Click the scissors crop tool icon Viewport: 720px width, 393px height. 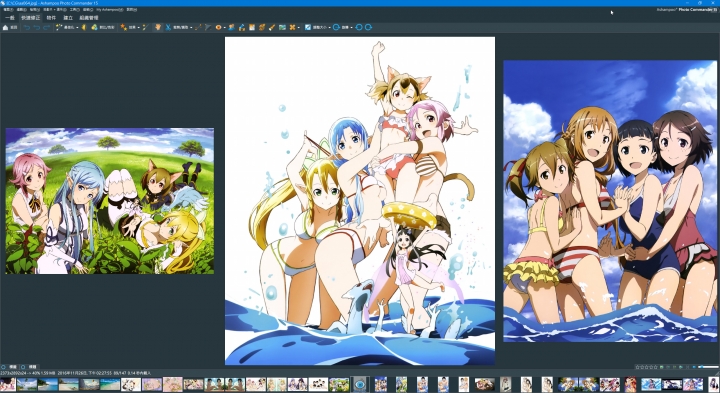point(168,28)
